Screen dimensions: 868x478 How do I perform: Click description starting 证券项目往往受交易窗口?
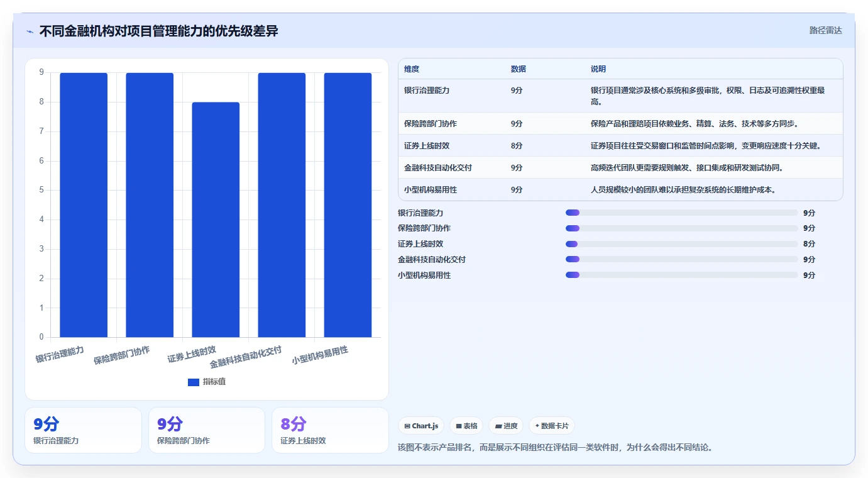[x=706, y=146]
